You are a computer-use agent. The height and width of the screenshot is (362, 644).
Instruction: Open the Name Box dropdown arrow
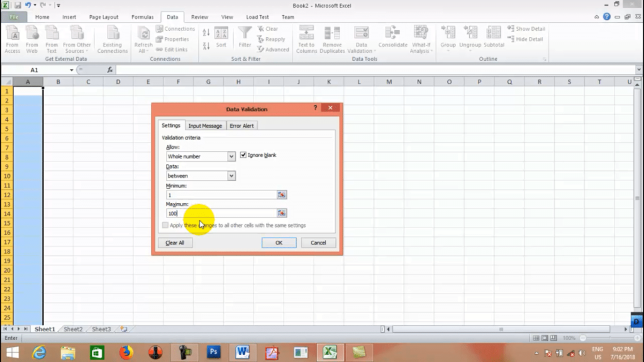point(72,70)
